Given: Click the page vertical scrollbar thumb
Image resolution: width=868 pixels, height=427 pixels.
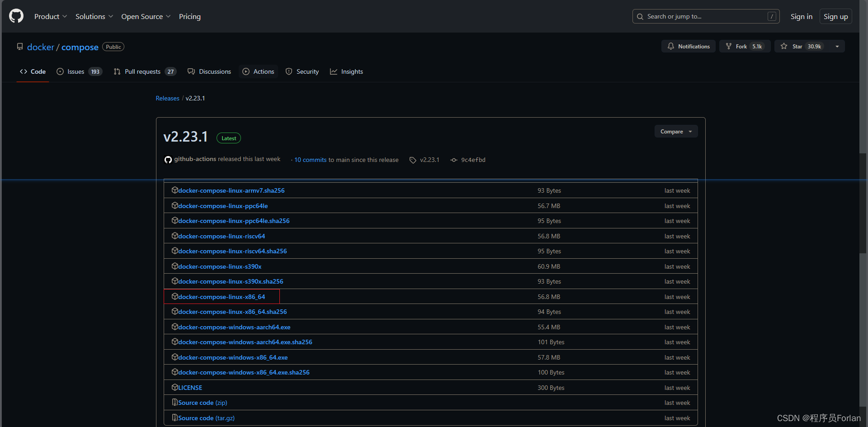Looking at the screenshot, I should [863, 203].
